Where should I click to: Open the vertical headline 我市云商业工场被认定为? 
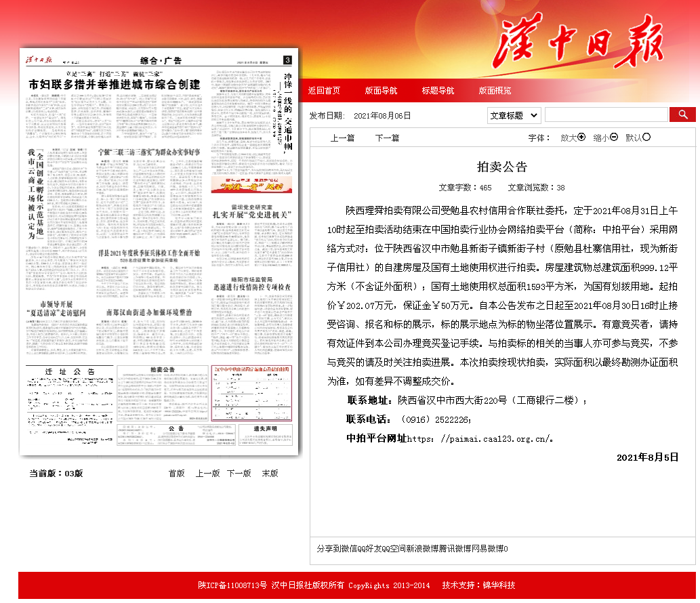(x=32, y=194)
